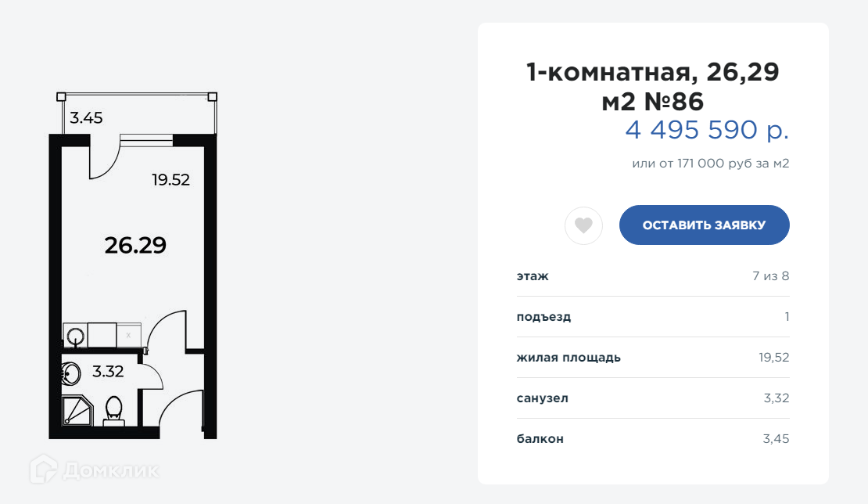Click the bathroom washbasin icon on the plan
The width and height of the screenshot is (868, 504).
point(71,373)
